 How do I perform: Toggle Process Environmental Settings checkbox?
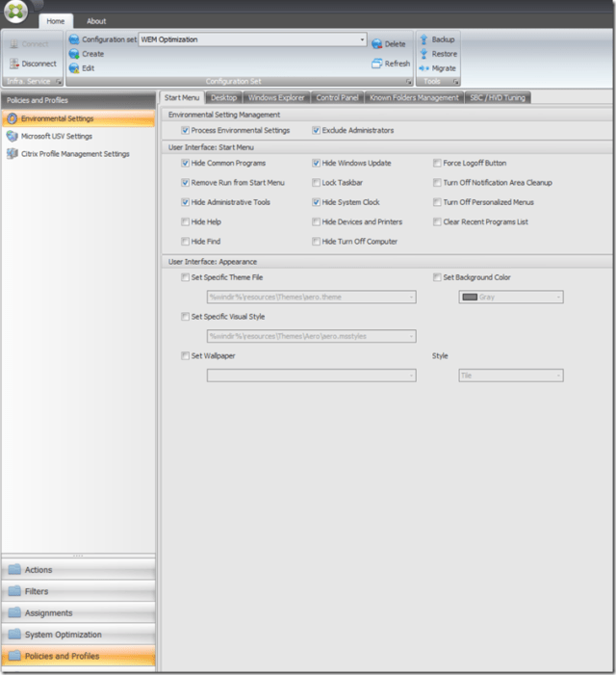pos(186,130)
